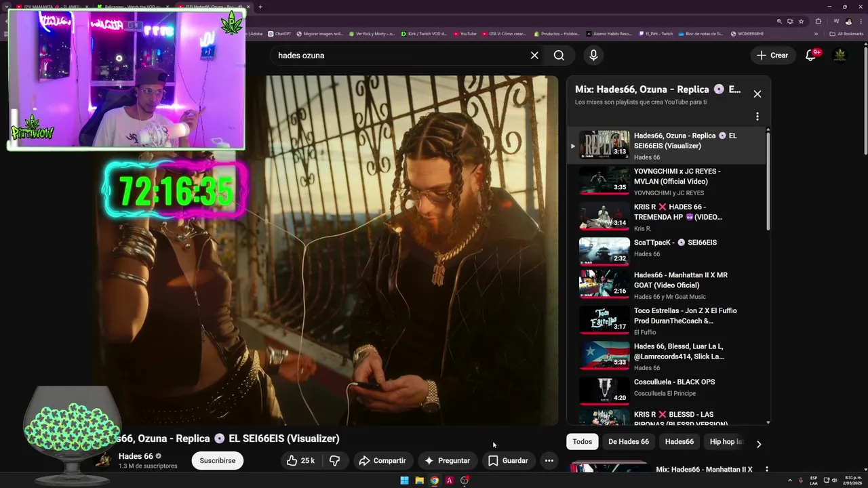
Task: Open a new browser tab
Action: tap(260, 7)
